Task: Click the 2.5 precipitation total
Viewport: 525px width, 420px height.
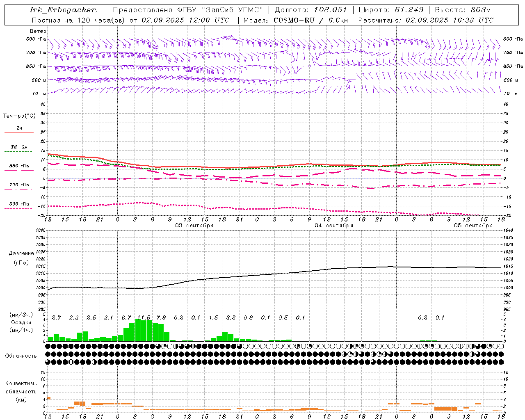Action: coord(91,318)
